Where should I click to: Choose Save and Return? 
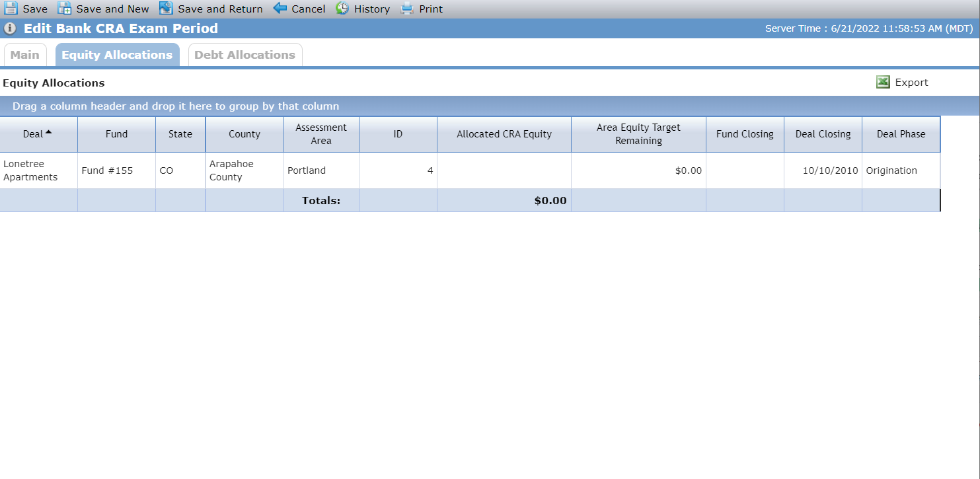pyautogui.click(x=220, y=9)
